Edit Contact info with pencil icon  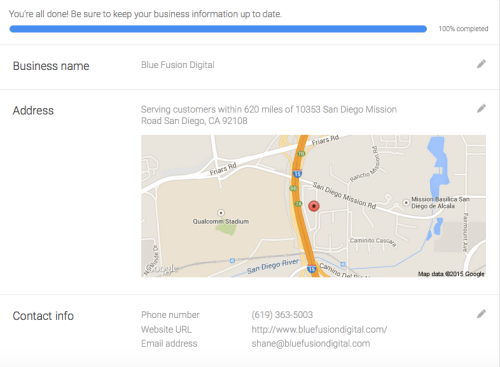(481, 314)
